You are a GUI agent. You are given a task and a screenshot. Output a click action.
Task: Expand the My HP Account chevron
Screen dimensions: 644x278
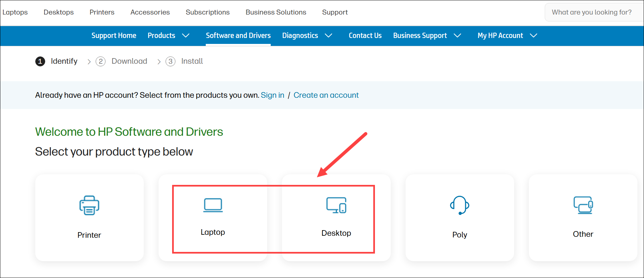534,35
